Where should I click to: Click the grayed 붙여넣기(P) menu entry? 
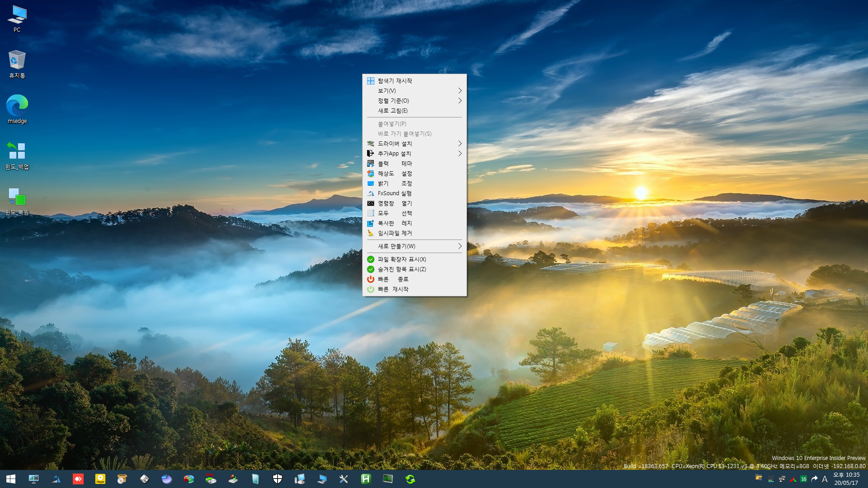415,124
